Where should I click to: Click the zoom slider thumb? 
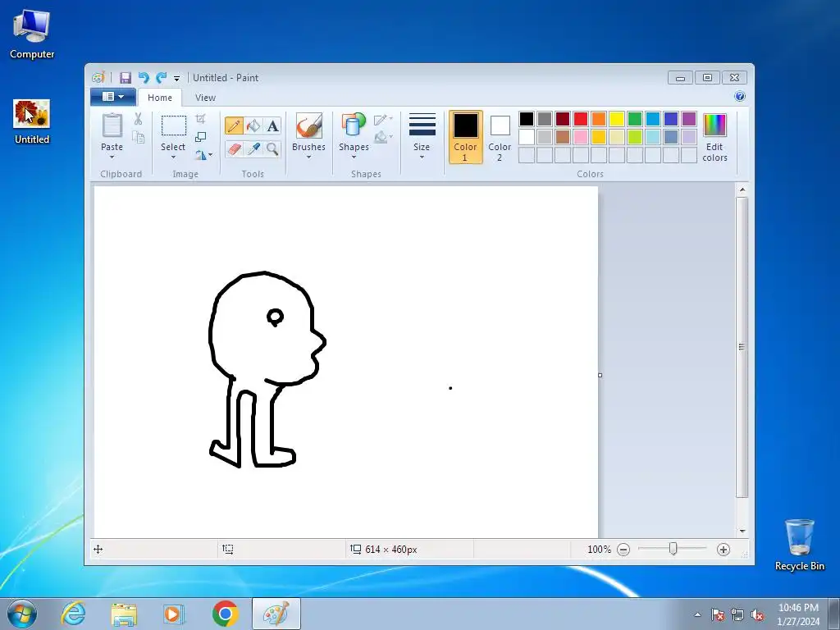point(673,549)
